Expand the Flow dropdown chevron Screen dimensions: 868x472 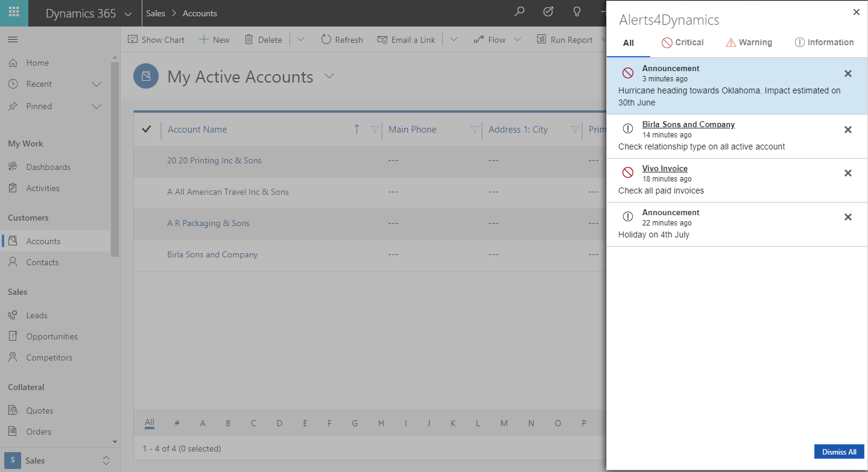(x=518, y=40)
